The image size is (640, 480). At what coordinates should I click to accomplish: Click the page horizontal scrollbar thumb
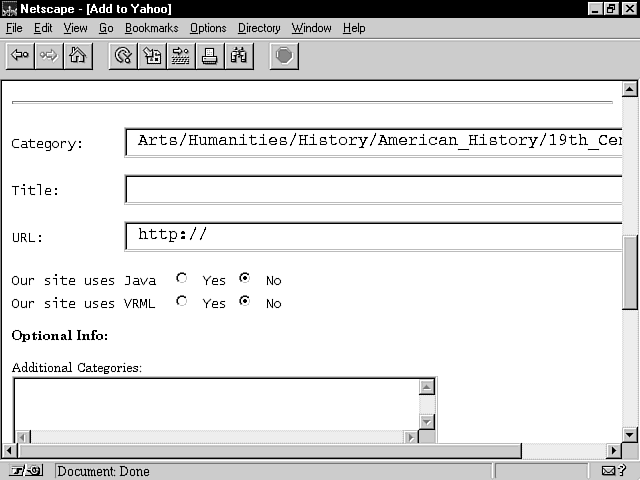(270, 451)
